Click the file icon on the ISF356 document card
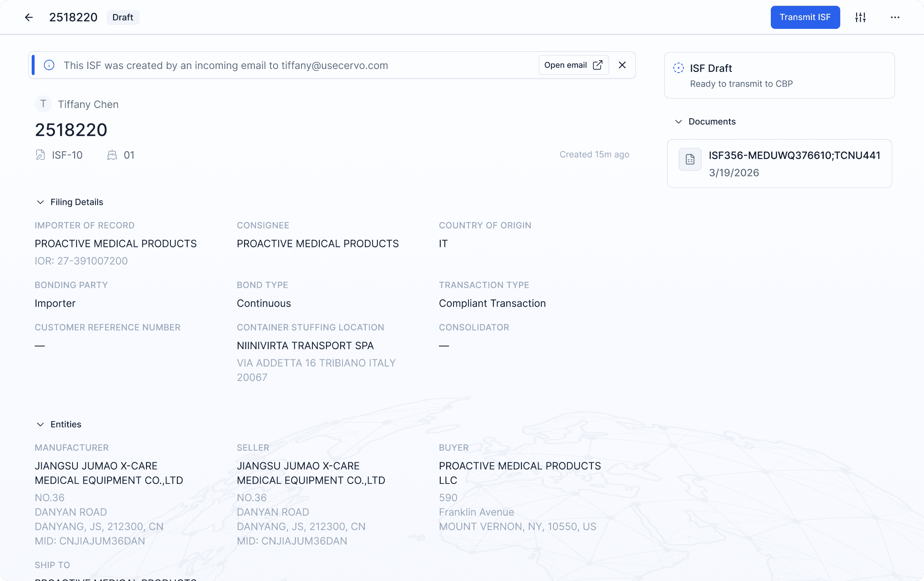Image resolution: width=924 pixels, height=581 pixels. (x=690, y=159)
